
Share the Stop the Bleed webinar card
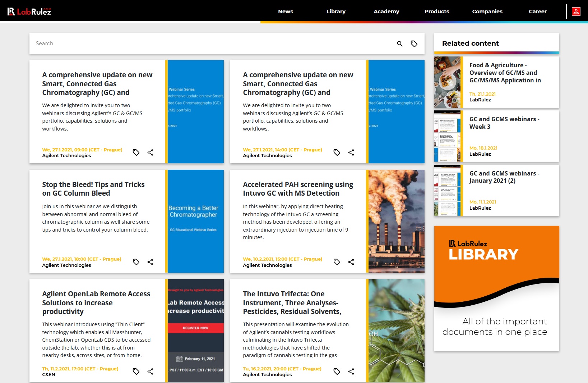pyautogui.click(x=151, y=262)
